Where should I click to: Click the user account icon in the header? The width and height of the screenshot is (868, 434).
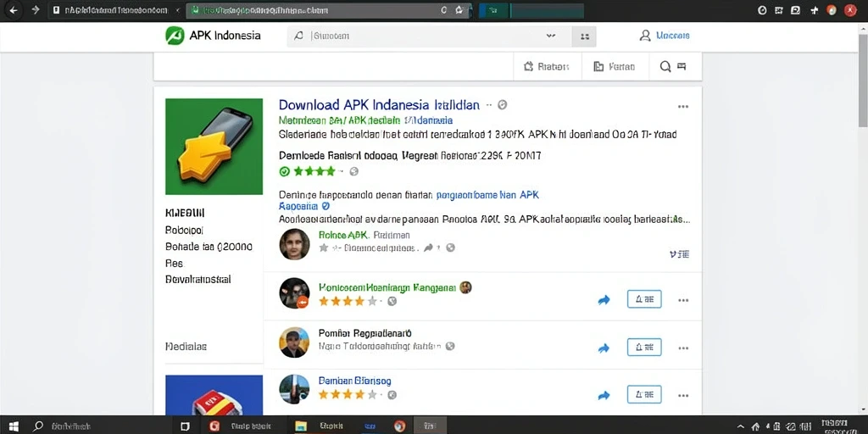tap(645, 36)
